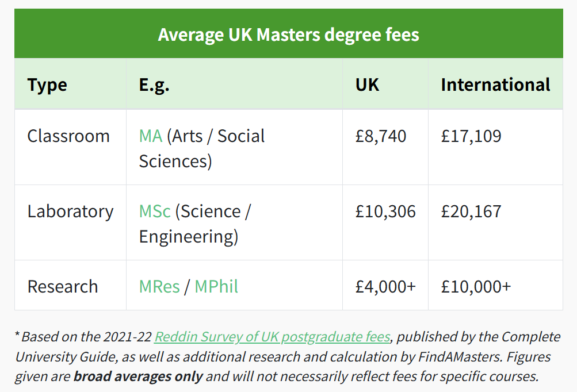Click the £10,306 UK fee value
Screen dimensions: 577x392
385,212
